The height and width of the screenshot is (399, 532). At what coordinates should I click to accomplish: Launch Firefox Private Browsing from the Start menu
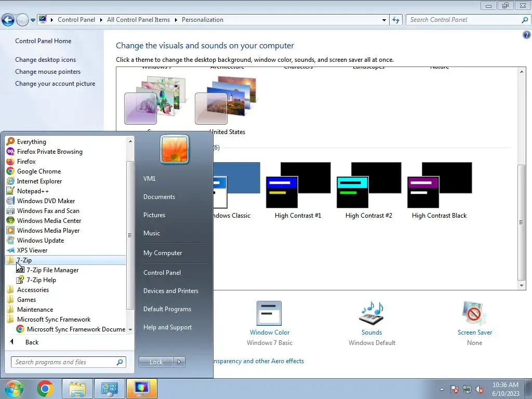(49, 151)
